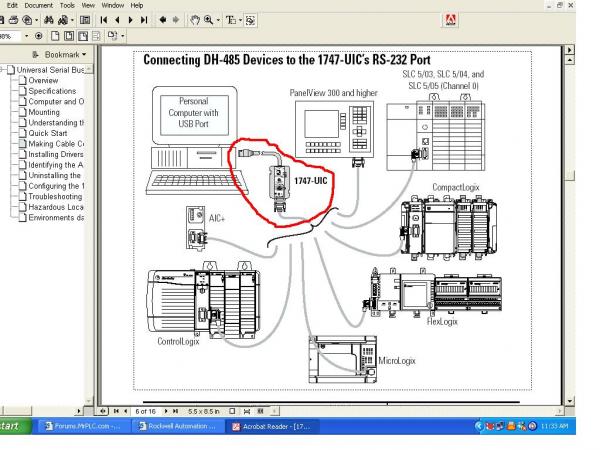
Task: Open the Window menu
Action: pos(112,5)
